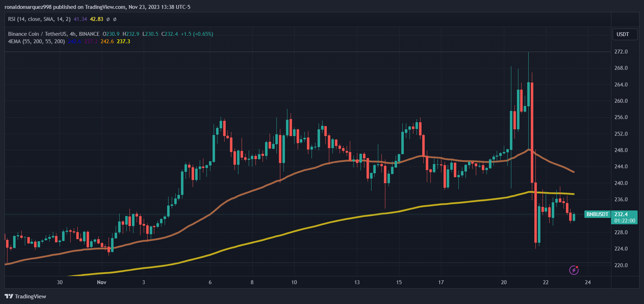This screenshot has width=644, height=304.
Task: Click the blue 4EMA value 242.6
Action: 75,41
